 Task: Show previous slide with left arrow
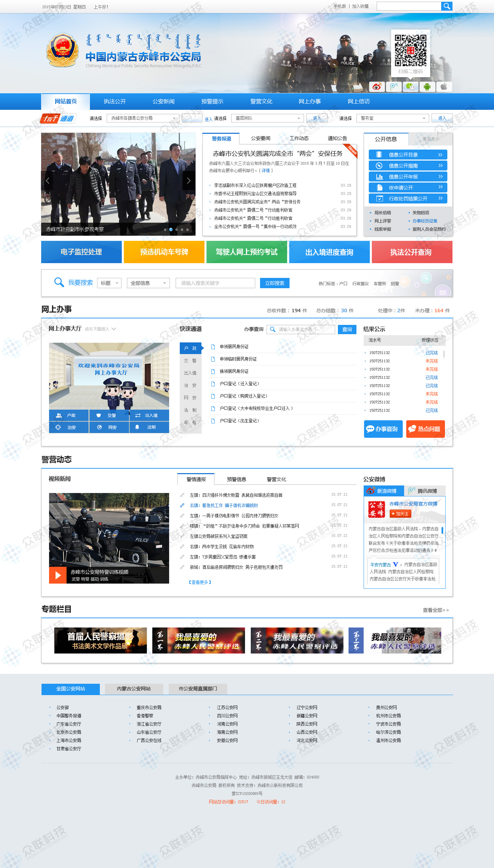(x=48, y=181)
